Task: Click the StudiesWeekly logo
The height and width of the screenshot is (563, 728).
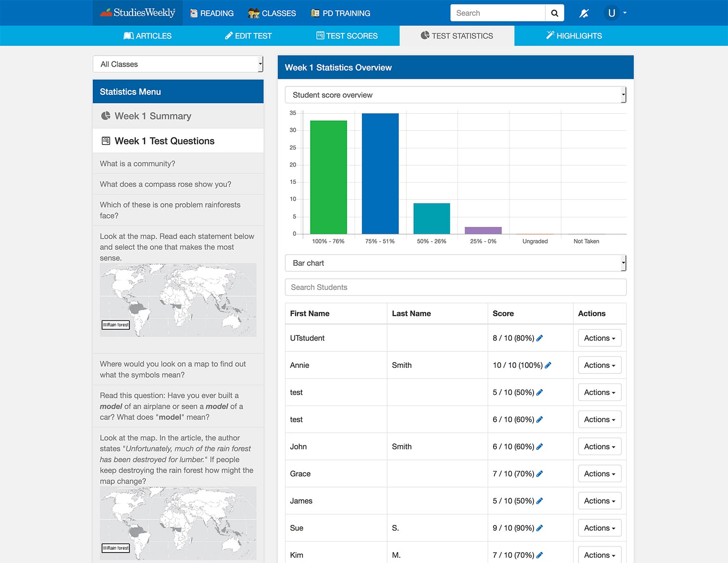Action: coord(138,13)
